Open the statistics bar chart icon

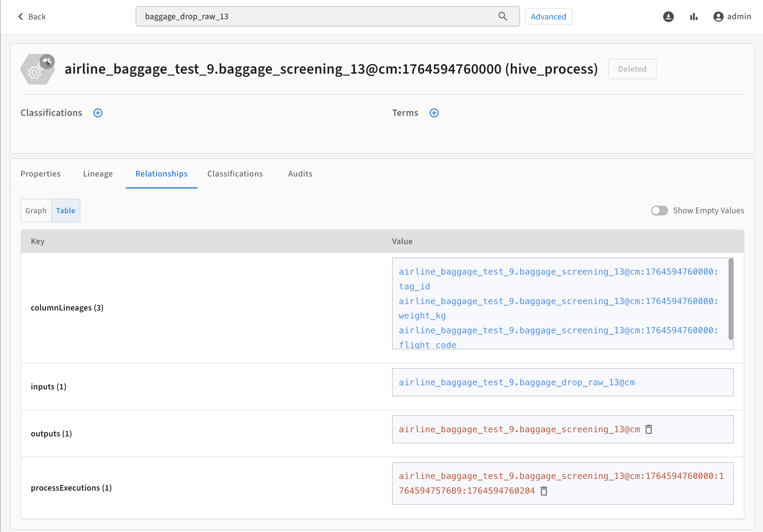693,17
